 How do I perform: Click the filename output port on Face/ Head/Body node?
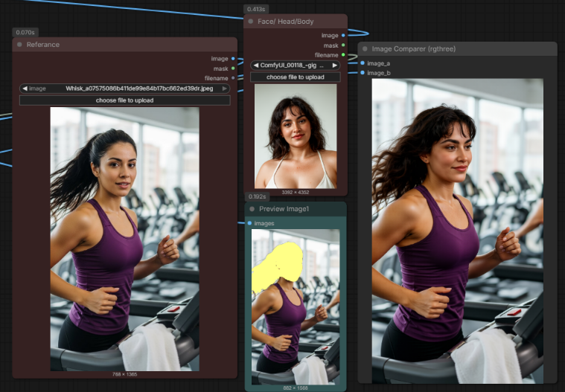coord(343,55)
